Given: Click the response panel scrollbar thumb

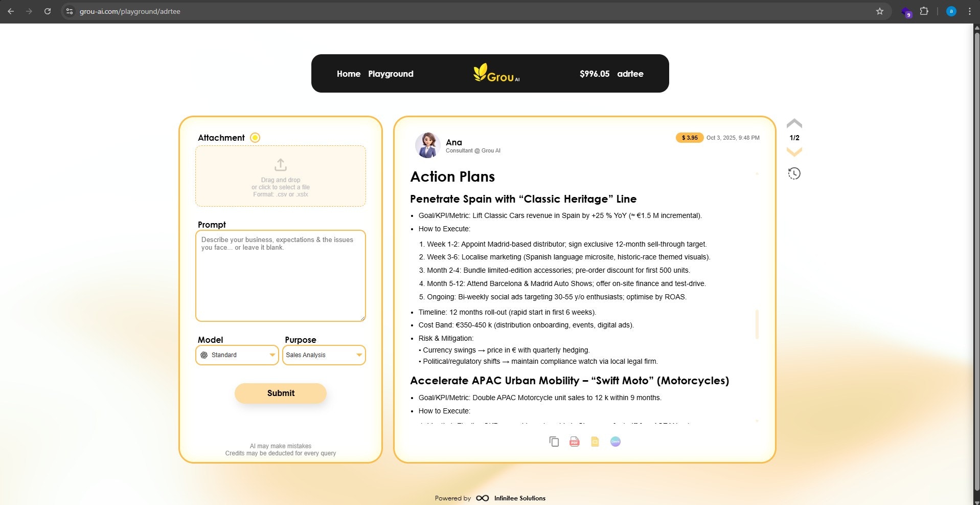Looking at the screenshot, I should [x=757, y=324].
